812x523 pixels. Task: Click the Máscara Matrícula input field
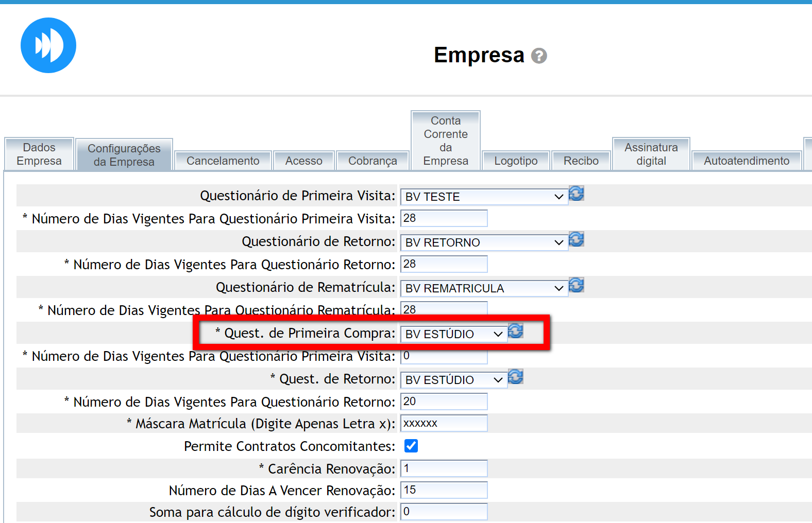(x=444, y=423)
